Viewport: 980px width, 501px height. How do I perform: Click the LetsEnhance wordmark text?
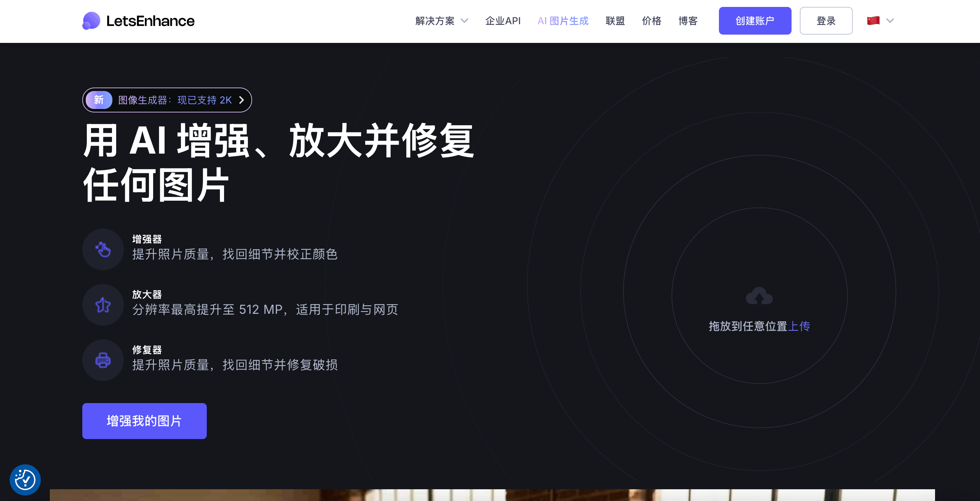150,21
